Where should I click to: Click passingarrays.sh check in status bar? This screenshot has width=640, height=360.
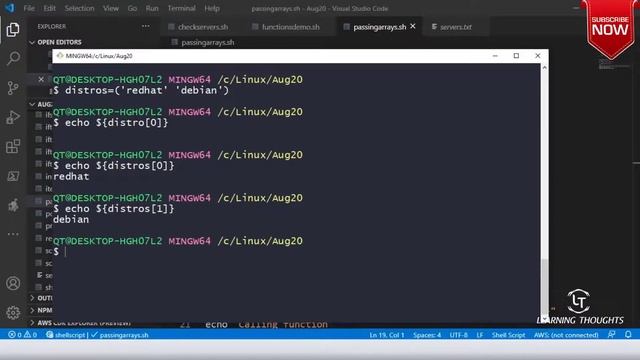click(120, 335)
